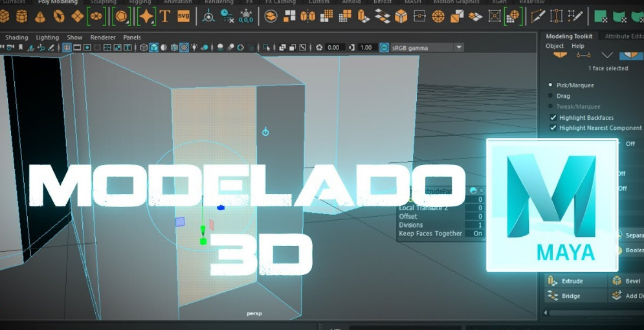
Task: Click the first green Boolean shelf icon
Action: pyautogui.click(x=601, y=17)
